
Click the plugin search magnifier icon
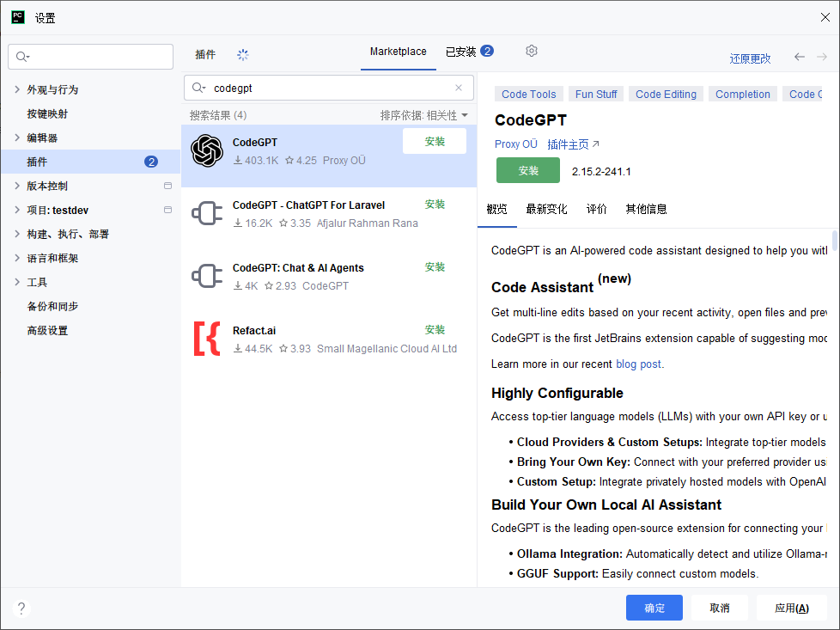tap(198, 88)
